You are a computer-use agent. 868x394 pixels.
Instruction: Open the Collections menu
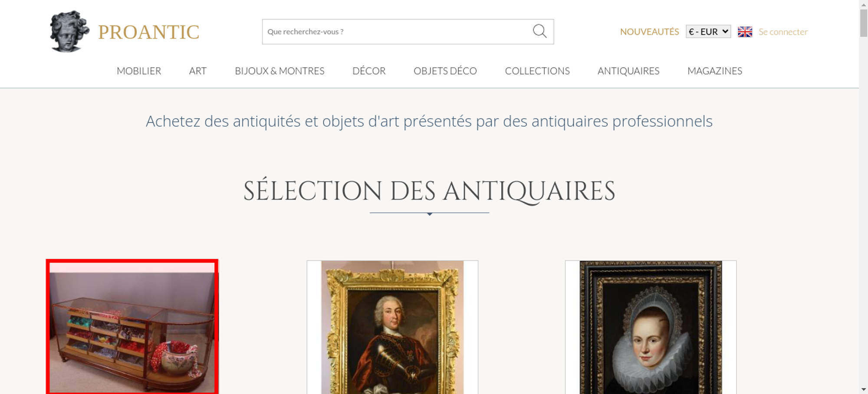(537, 71)
